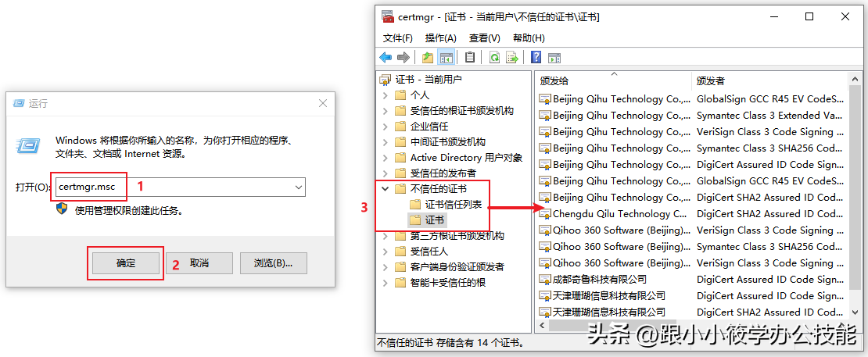The width and height of the screenshot is (868, 357).
Task: Click the 浏览(B)... button
Action: 273,263
